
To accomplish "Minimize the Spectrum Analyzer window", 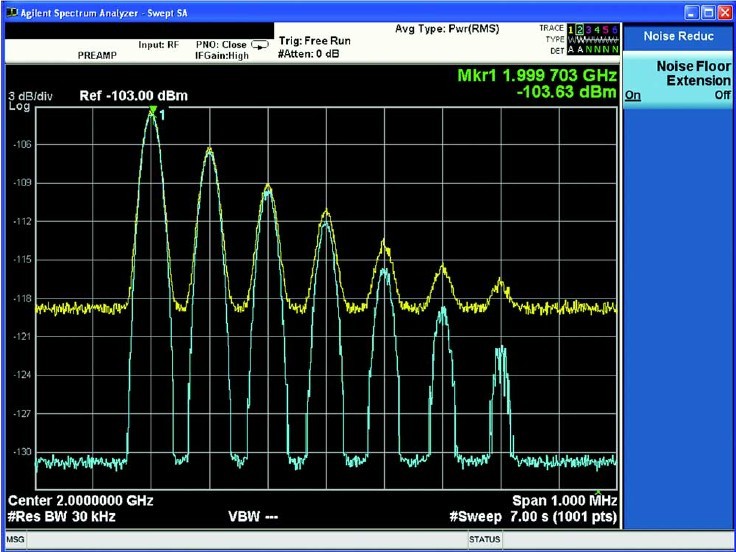I will tap(693, 13).
